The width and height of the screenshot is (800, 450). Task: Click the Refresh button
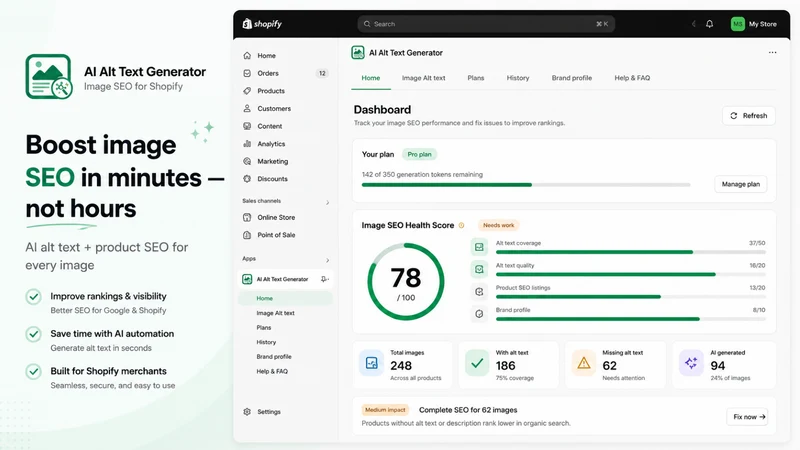click(x=748, y=116)
